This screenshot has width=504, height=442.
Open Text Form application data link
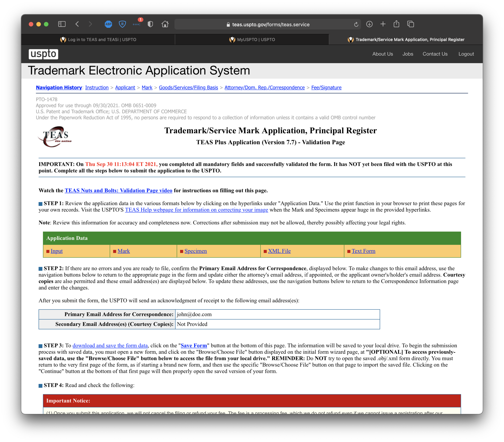coord(363,251)
